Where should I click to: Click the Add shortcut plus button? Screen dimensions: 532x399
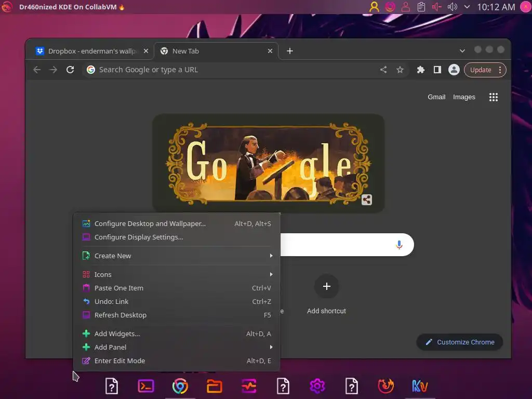(326, 286)
